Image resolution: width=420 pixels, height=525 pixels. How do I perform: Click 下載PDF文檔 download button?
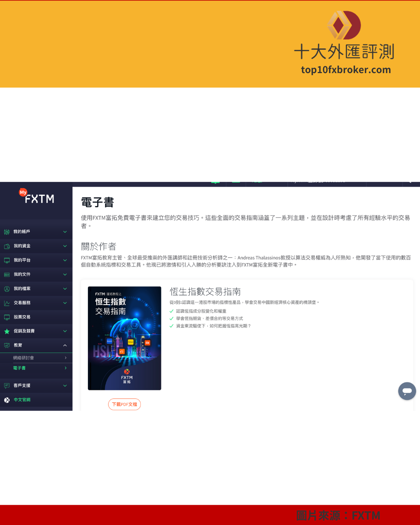pyautogui.click(x=124, y=404)
